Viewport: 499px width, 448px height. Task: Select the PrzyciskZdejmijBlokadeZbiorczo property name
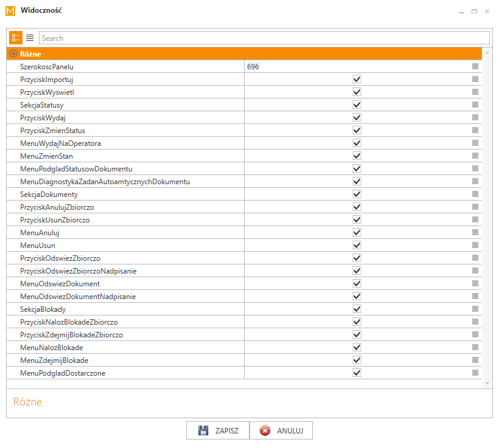[72, 335]
